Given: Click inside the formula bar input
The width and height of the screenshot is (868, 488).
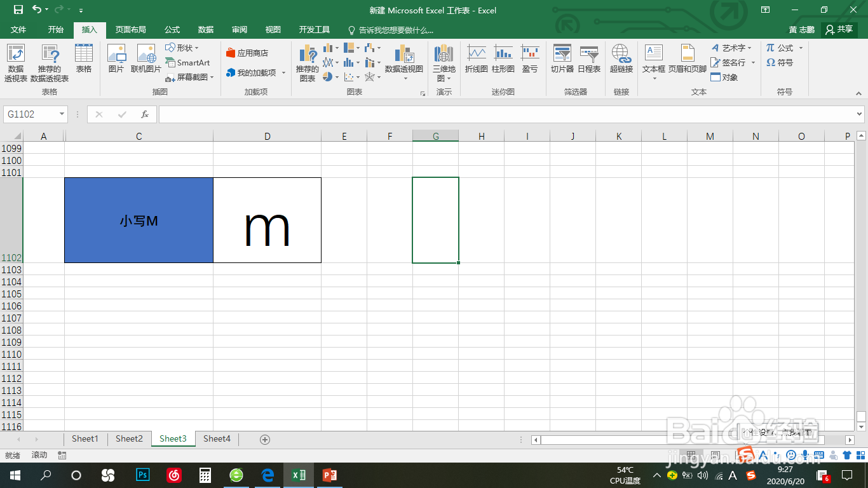Looking at the screenshot, I should click(x=506, y=114).
